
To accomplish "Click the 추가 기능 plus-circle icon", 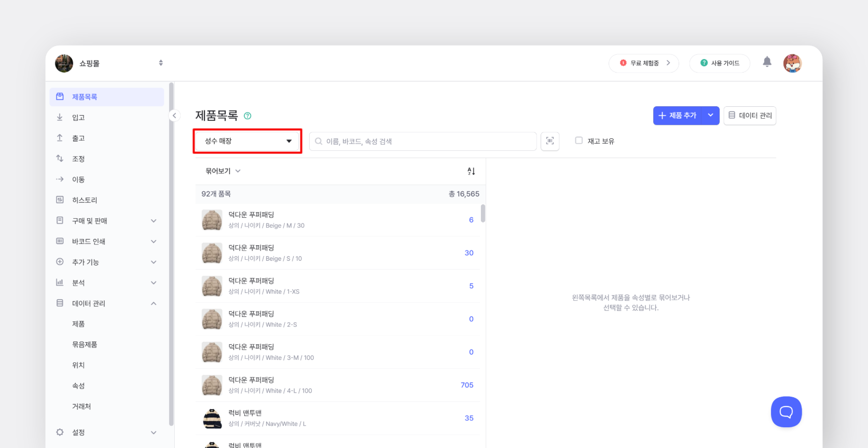I will [60, 262].
